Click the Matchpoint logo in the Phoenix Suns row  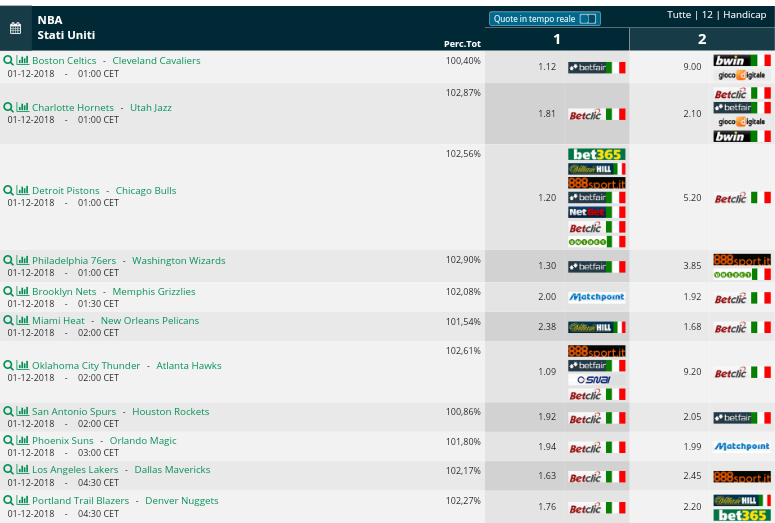[x=742, y=446]
